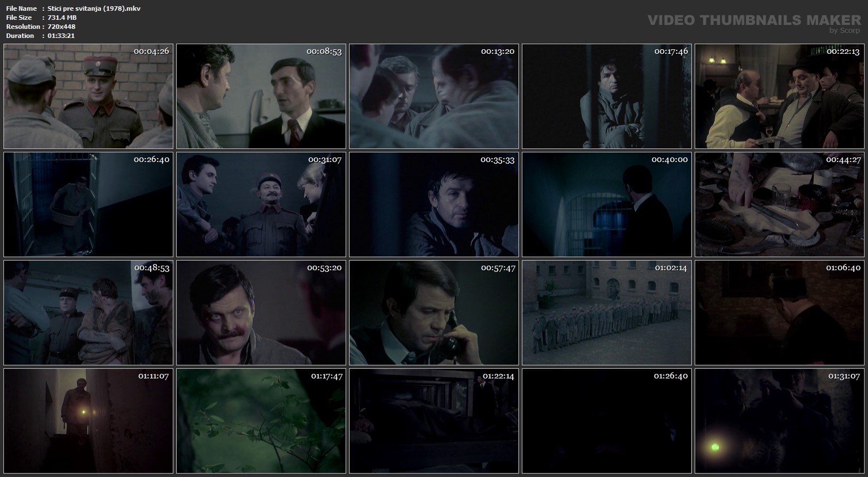Click the resolution value '720x448'
This screenshot has width=868, height=477.
click(x=62, y=27)
